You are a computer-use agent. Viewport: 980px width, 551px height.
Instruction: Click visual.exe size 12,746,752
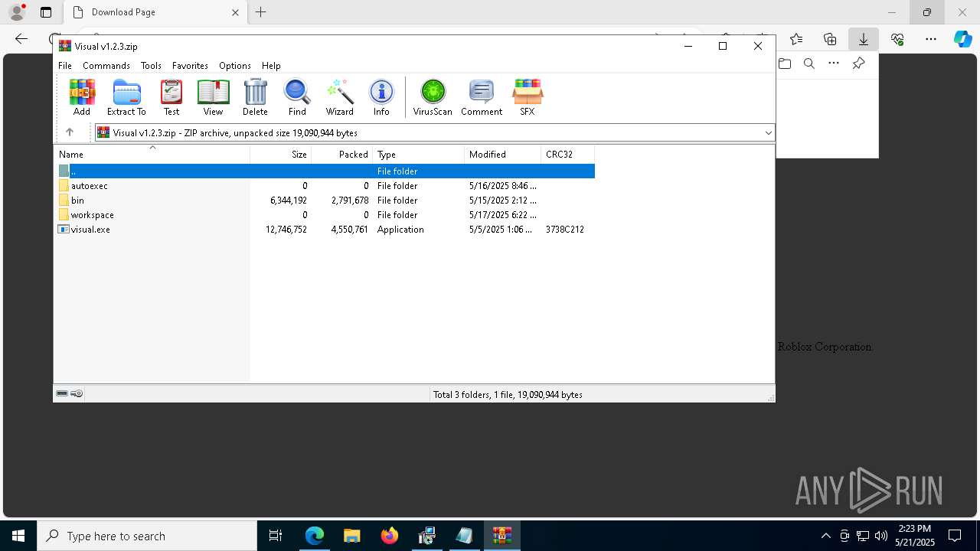pyautogui.click(x=286, y=229)
